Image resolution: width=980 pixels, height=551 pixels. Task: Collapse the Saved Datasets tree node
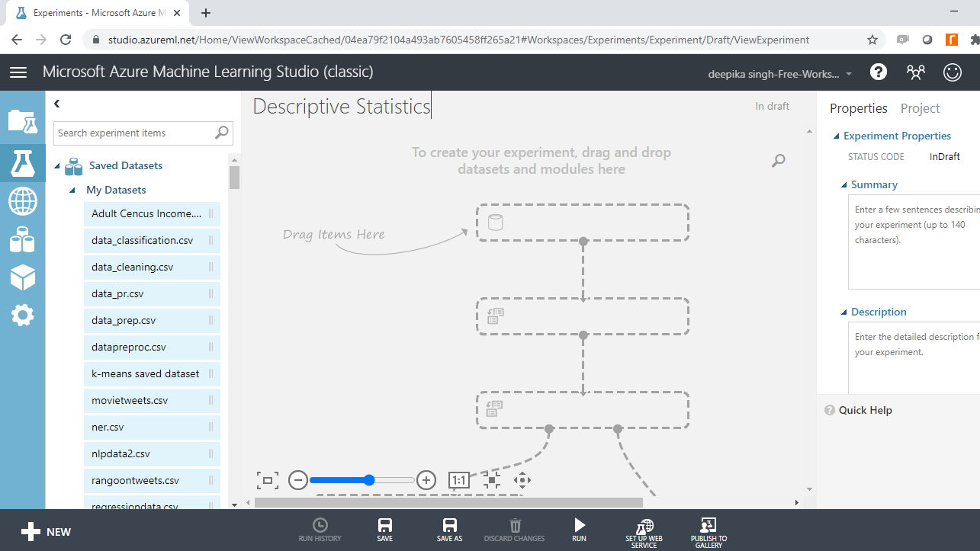[56, 166]
